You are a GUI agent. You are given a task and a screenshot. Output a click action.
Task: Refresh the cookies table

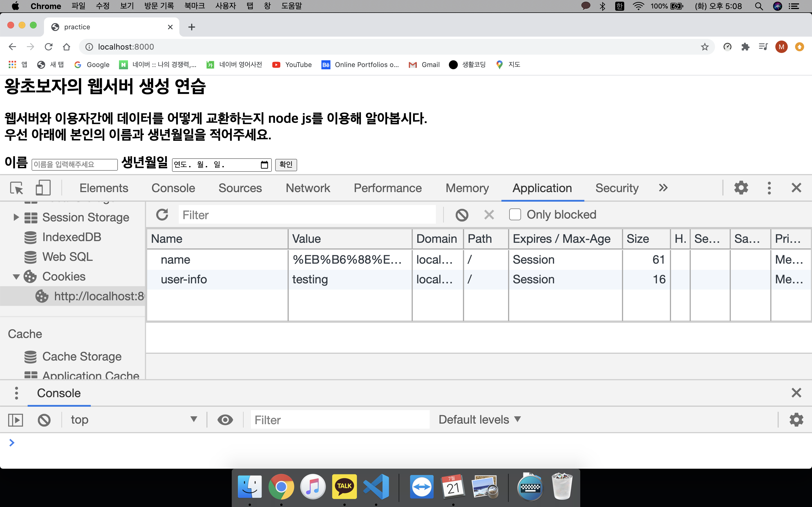click(162, 215)
